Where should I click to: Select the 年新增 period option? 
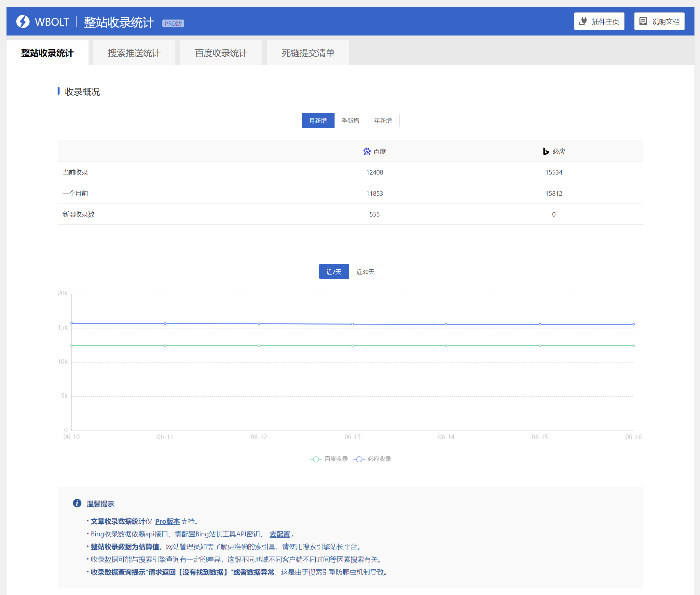pos(383,121)
